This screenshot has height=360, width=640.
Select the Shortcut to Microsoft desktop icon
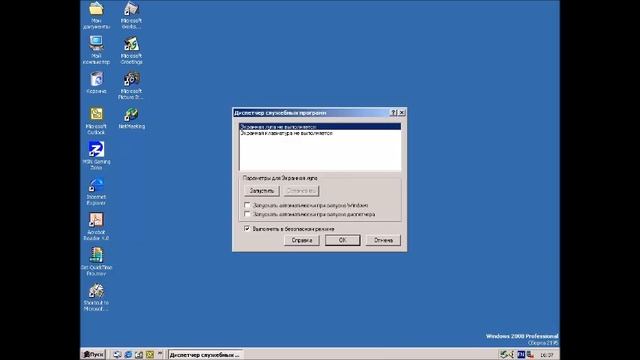click(x=96, y=297)
